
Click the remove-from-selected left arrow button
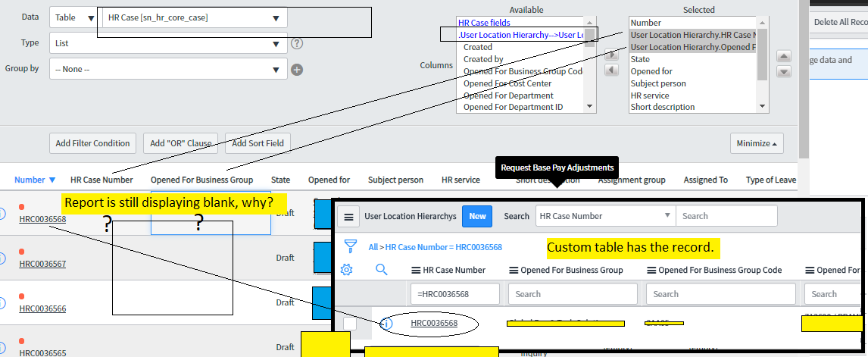612,70
